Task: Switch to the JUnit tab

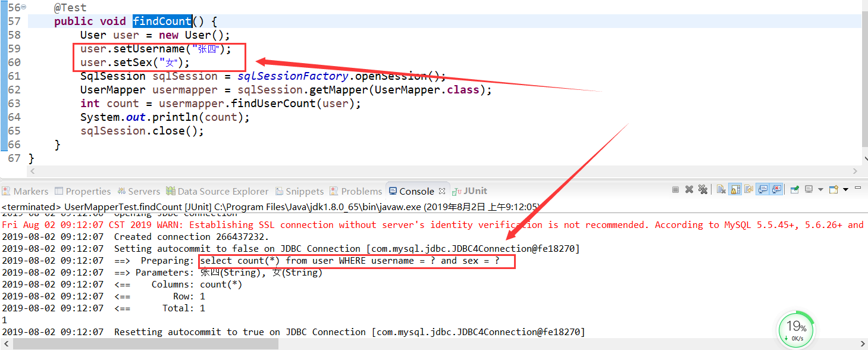Action: tap(469, 191)
